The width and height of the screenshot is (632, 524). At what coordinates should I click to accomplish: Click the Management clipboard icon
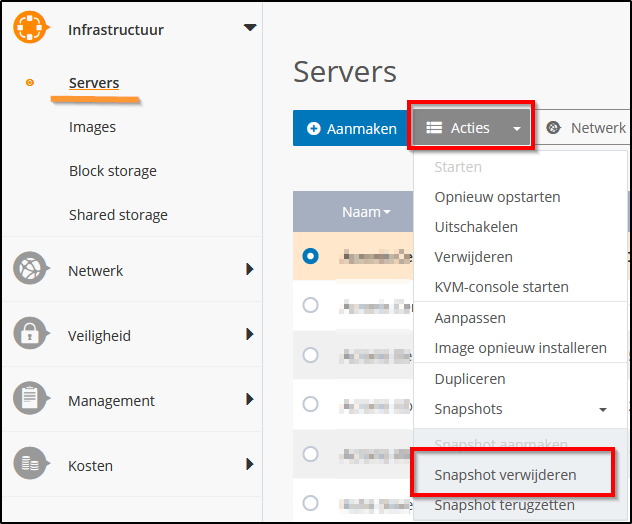(31, 401)
